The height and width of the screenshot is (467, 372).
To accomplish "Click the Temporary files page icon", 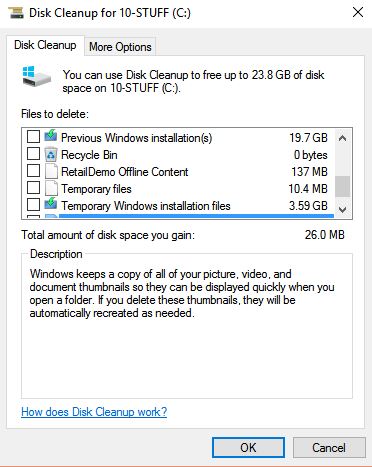I will 51,188.
